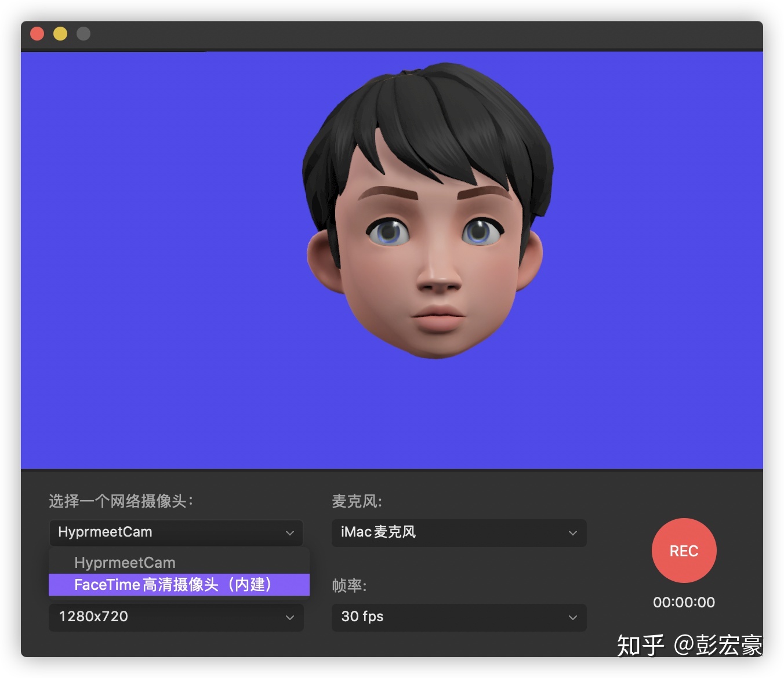Open the 1280x720 resolution dropdown
Image resolution: width=784 pixels, height=678 pixels.
tap(176, 617)
